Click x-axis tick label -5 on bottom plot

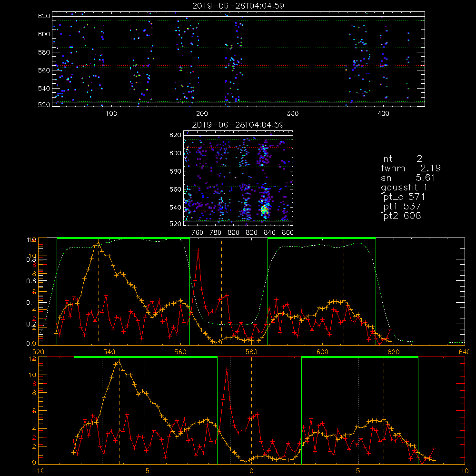click(x=145, y=471)
